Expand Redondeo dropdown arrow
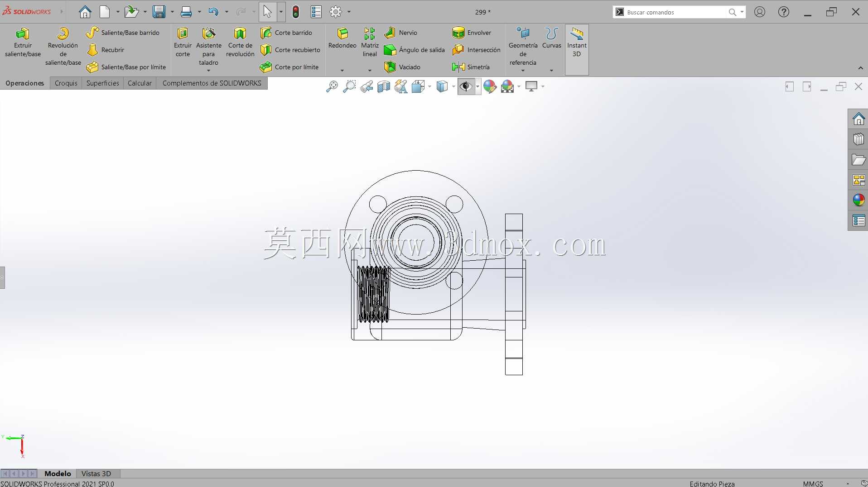The height and width of the screenshot is (487, 868). pyautogui.click(x=342, y=70)
